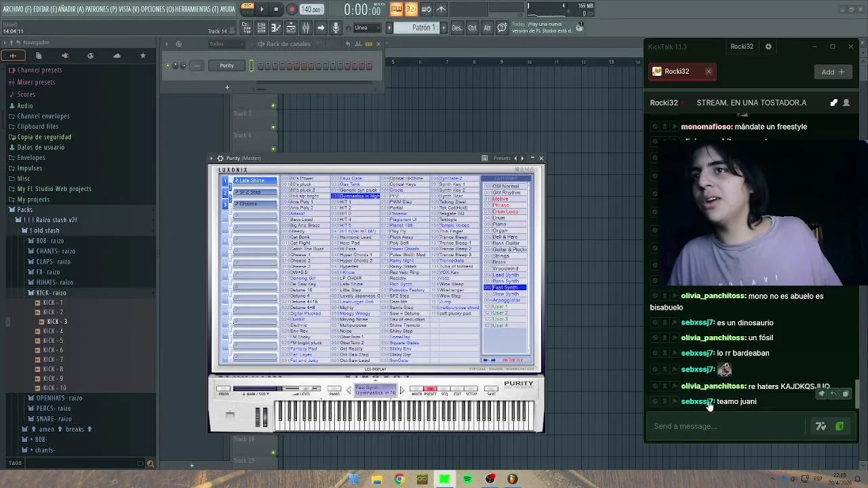Click the 140 tempo display
Image resolution: width=868 pixels, height=488 pixels.
(x=311, y=9)
